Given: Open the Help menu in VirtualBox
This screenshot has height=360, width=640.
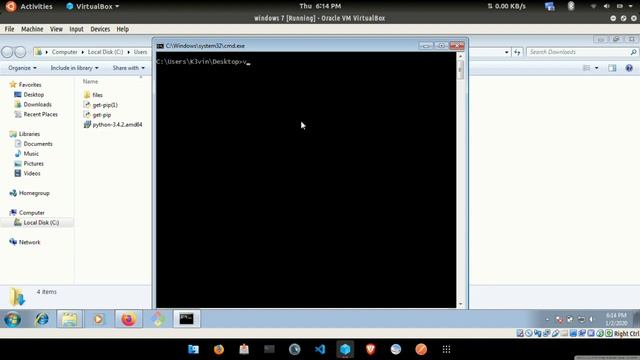Looking at the screenshot, I should coord(122,29).
